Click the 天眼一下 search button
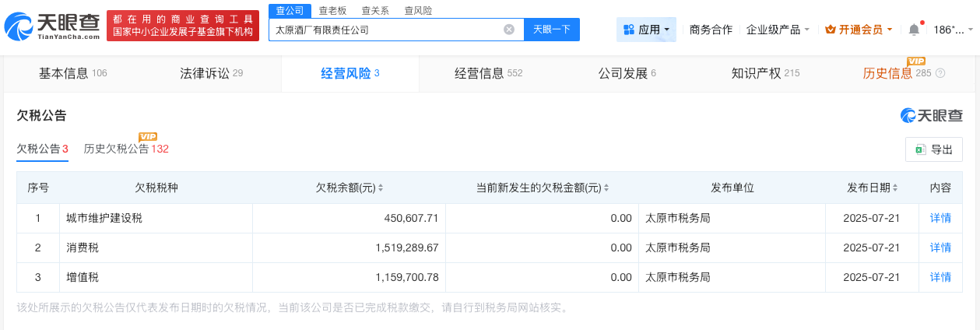Screen dimensions: 980x330 (x=551, y=30)
